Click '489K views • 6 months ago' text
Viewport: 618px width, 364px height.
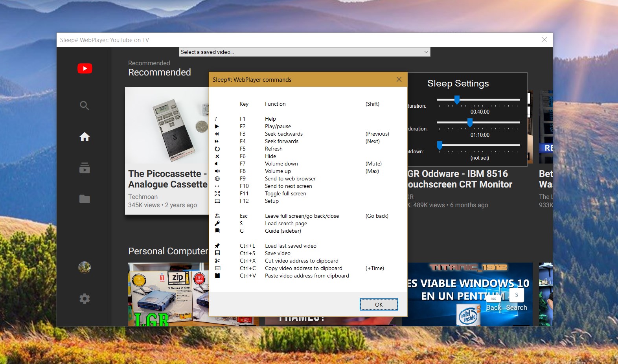point(451,205)
